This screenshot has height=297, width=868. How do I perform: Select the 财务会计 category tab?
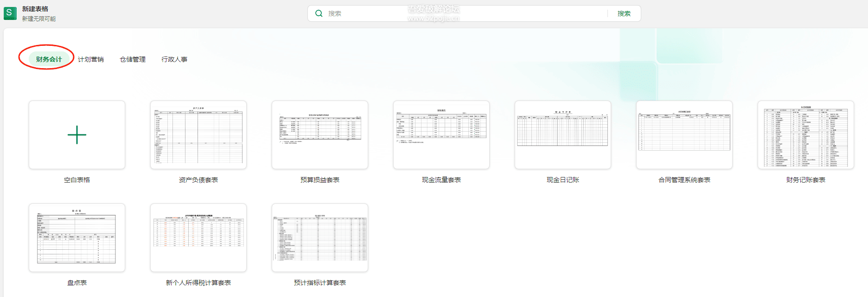pos(49,59)
